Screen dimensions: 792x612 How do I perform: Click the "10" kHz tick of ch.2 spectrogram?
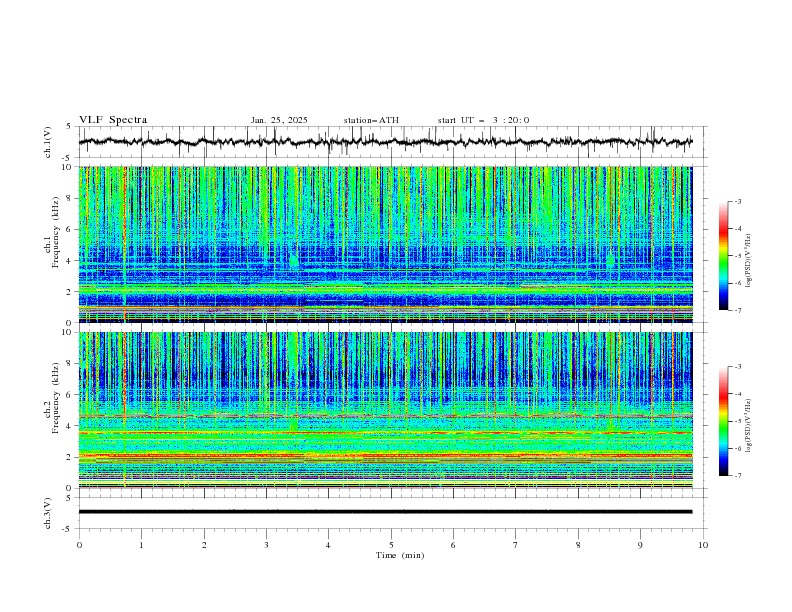69,332
